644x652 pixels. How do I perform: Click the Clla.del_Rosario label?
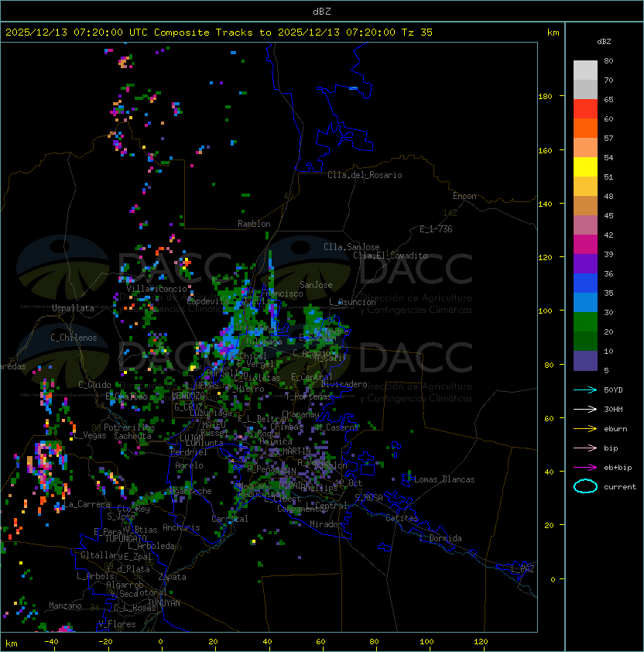(365, 175)
